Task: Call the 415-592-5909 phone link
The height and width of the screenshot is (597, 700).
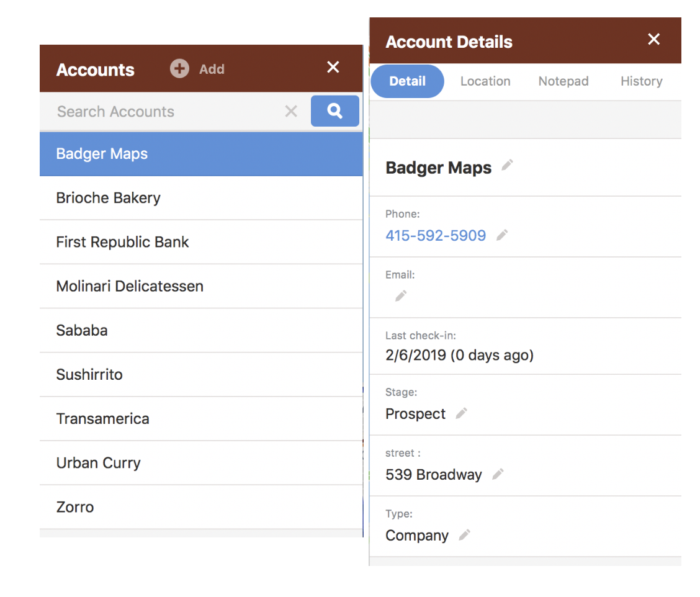Action: coord(436,235)
